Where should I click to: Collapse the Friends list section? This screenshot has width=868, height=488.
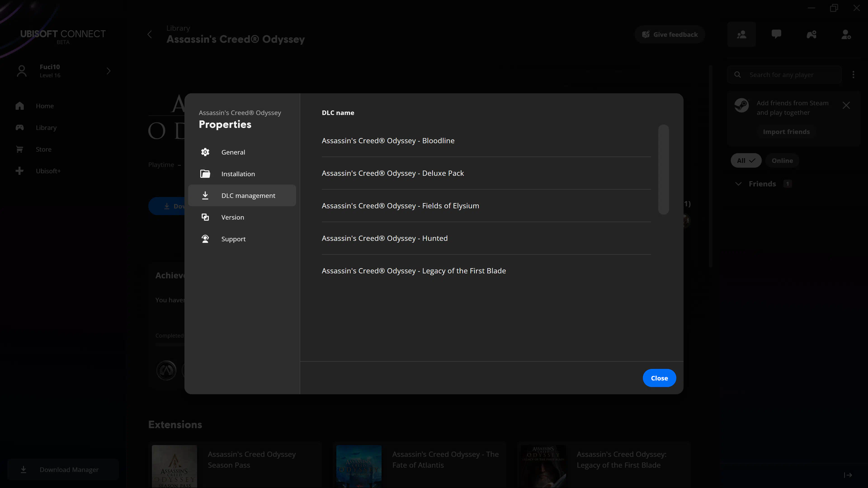(738, 184)
